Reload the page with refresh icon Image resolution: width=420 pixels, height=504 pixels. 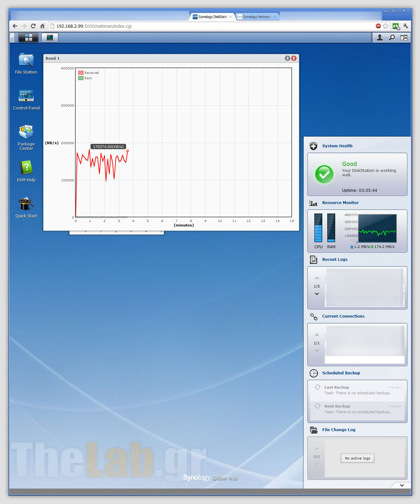[33, 26]
